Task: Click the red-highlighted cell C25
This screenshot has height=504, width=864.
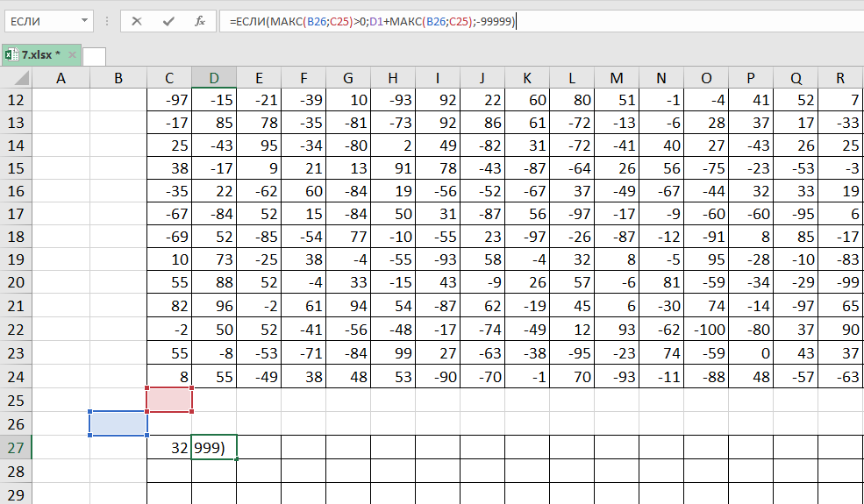Action: click(169, 399)
